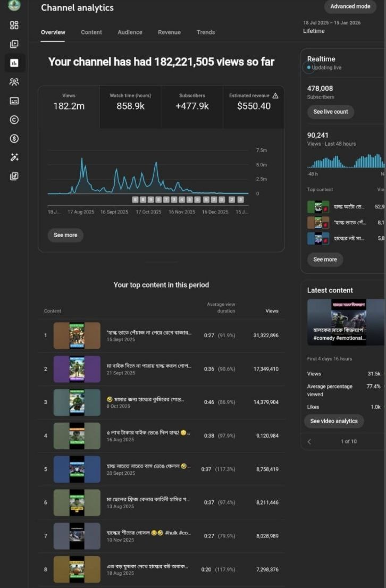Click the Advanced mode button

coord(350,7)
